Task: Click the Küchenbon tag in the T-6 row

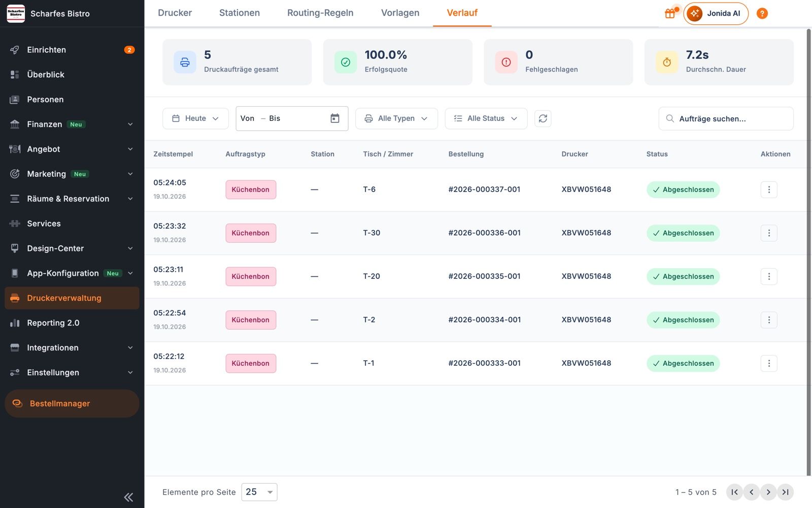Action: (251, 189)
